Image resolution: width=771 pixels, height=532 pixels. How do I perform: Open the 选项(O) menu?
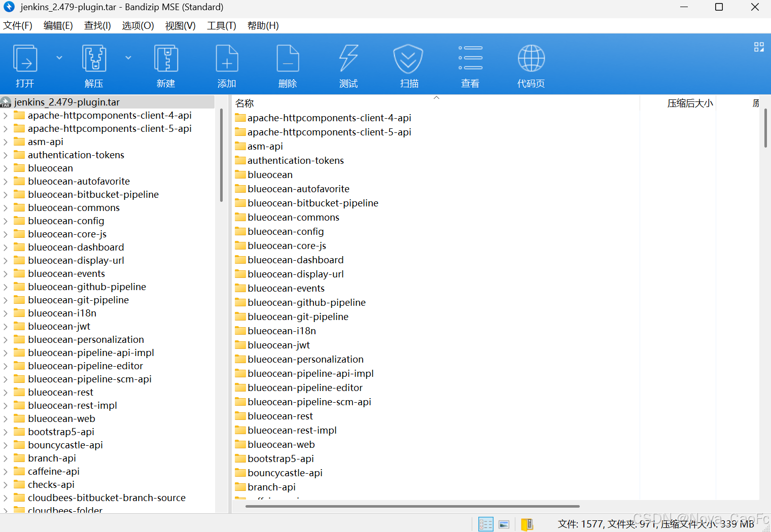138,26
